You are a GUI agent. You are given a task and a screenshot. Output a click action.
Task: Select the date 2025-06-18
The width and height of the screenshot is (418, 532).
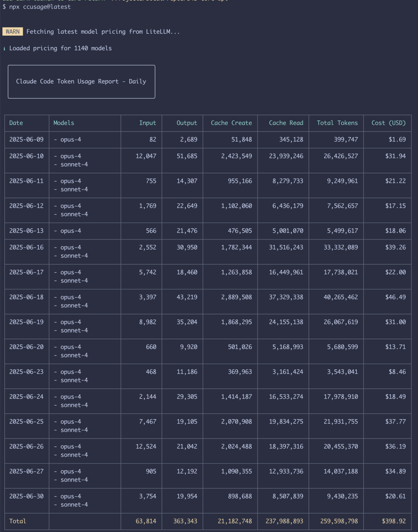[26, 297]
